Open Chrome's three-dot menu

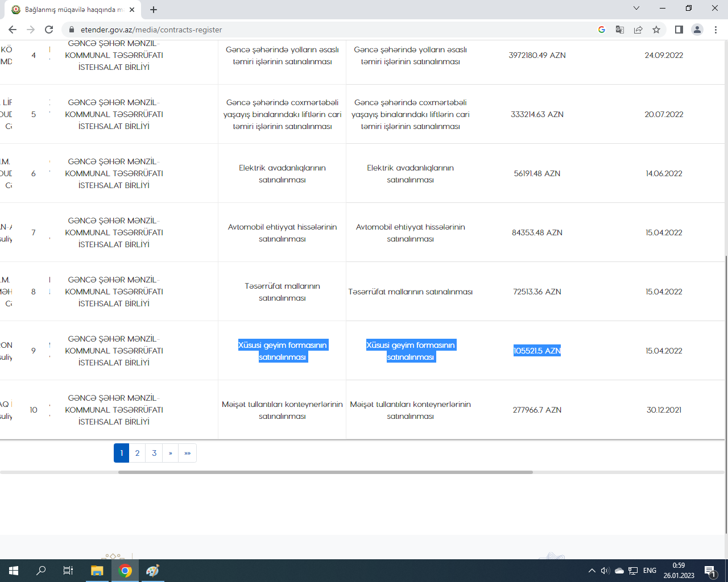[x=715, y=30]
